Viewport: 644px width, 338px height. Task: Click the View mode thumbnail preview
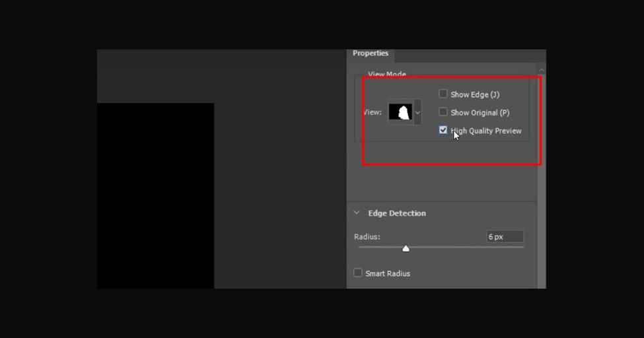pyautogui.click(x=400, y=112)
